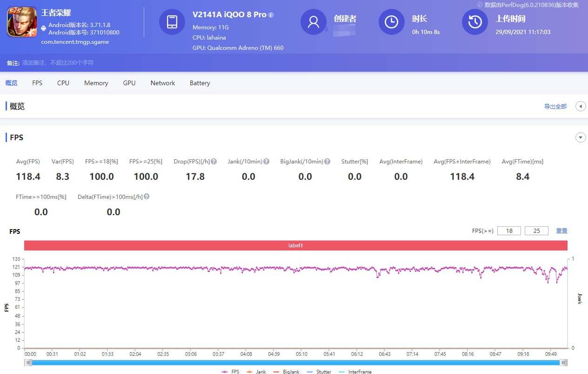The image size is (588, 374).
Task: Click the device phone icon next to V2141A
Action: tap(173, 21)
